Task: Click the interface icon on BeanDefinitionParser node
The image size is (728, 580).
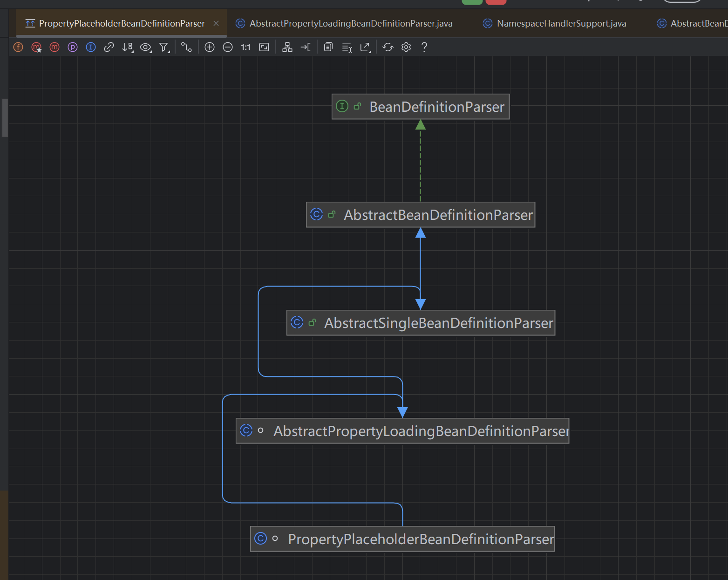Action: coord(342,106)
